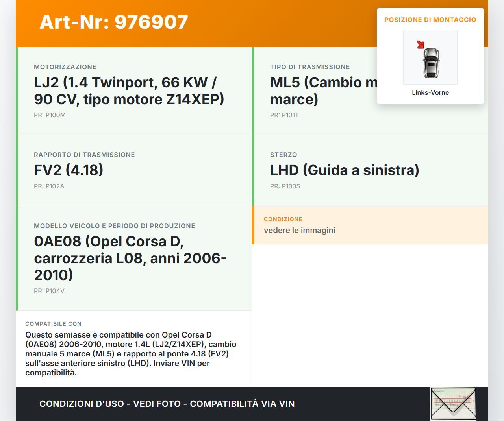Click COMPATIBILITÀ VIA VIN in the footer
This screenshot has width=504, height=421.
(x=243, y=404)
